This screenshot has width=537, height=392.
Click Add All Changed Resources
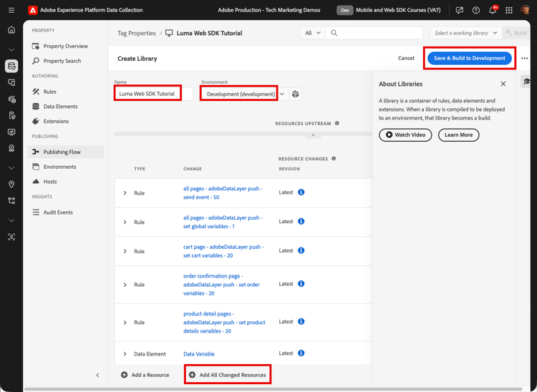tap(228, 375)
